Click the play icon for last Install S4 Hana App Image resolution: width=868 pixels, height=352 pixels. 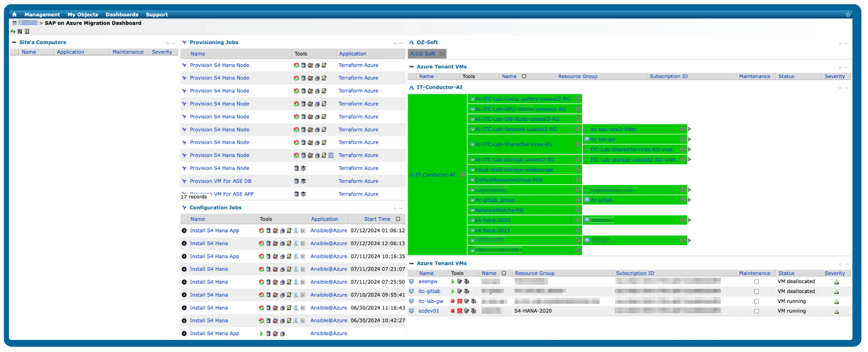tap(261, 334)
